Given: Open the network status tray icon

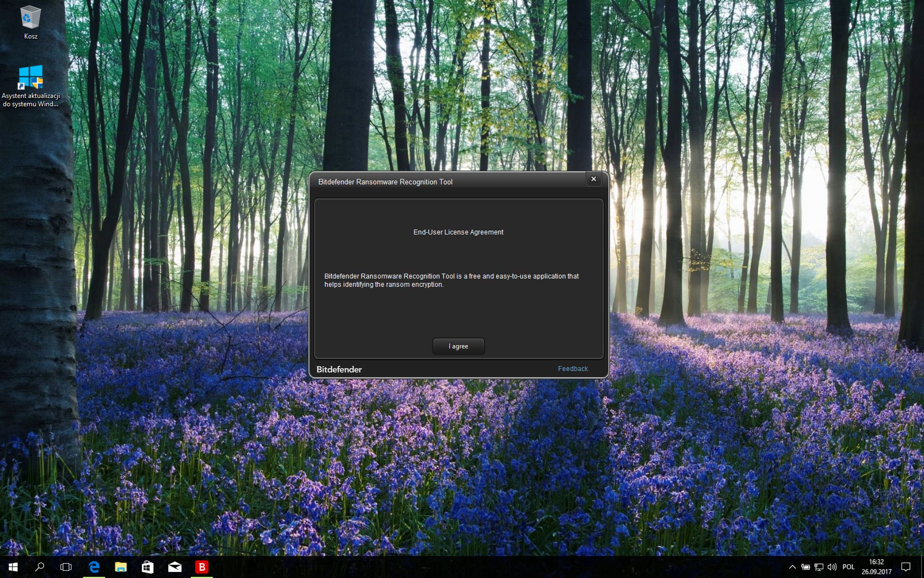Looking at the screenshot, I should pyautogui.click(x=819, y=567).
